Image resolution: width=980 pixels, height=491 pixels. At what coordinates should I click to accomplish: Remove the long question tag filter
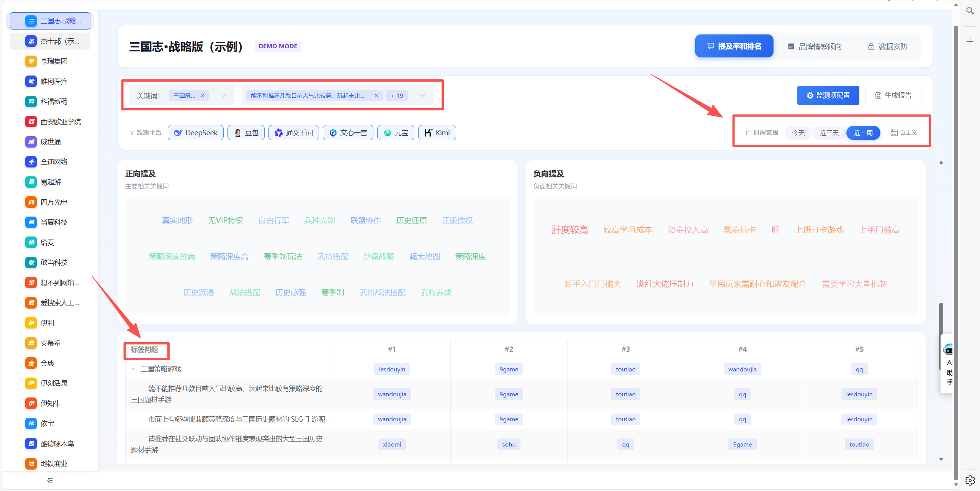pos(376,96)
